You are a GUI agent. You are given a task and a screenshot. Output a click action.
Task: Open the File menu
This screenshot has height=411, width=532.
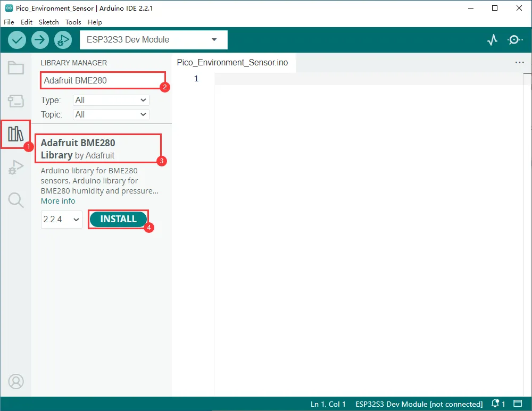point(9,22)
